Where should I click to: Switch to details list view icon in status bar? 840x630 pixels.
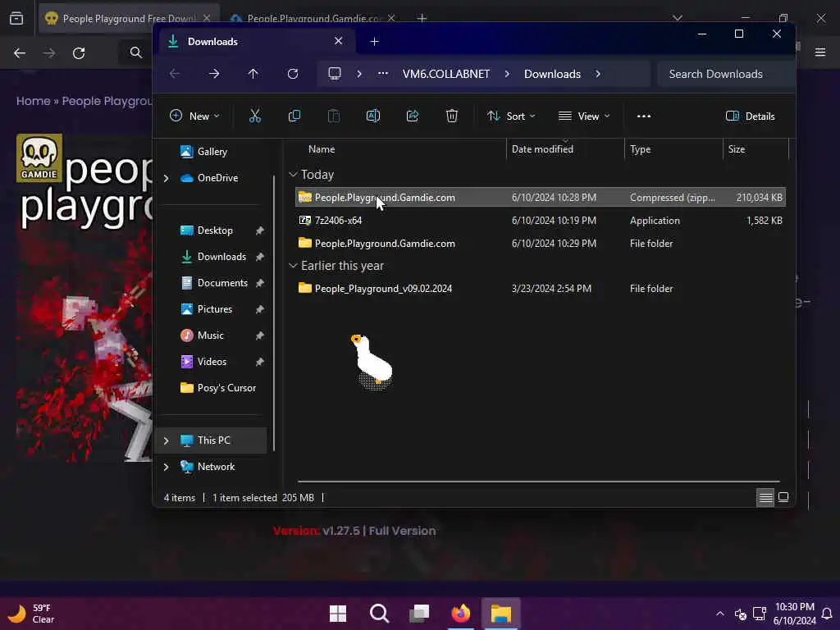(765, 498)
